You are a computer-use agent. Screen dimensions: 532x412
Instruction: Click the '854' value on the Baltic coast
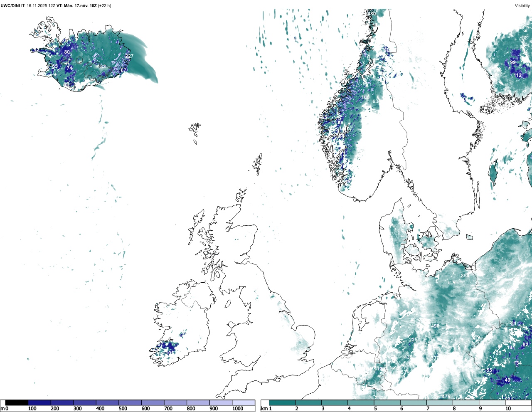pyautogui.click(x=465, y=276)
